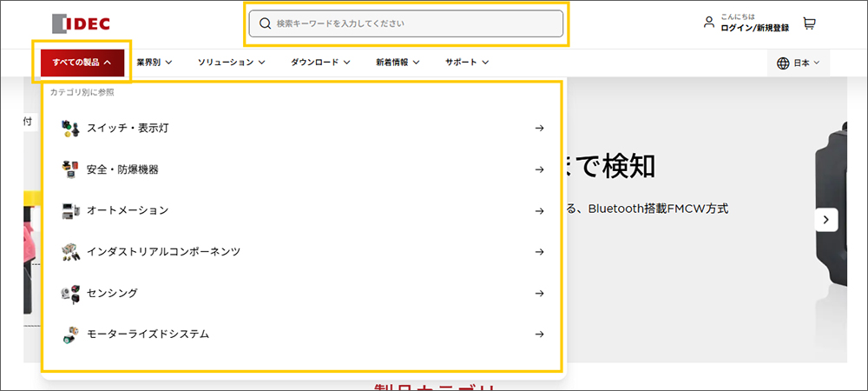Screen dimensions: 868x391
Task: Expand the 業界別 dropdown
Action: 155,63
